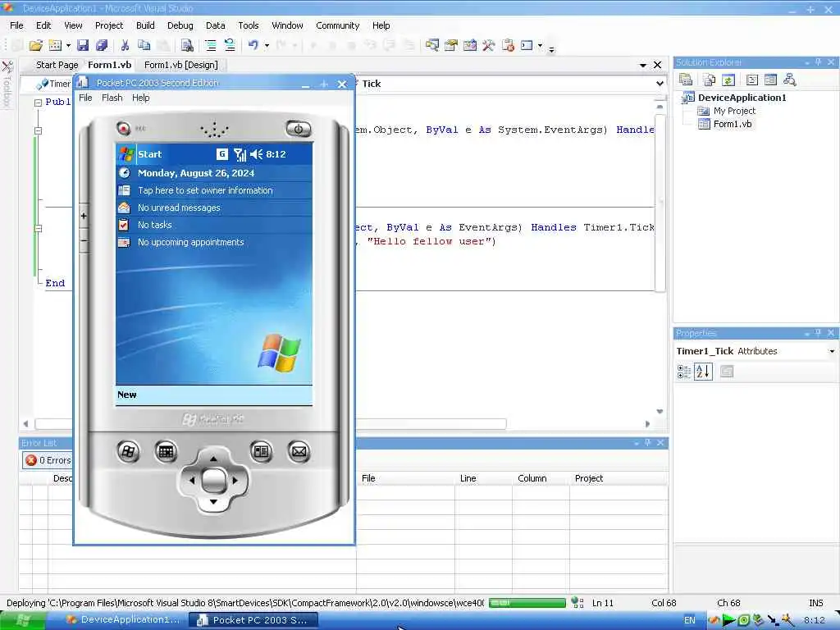Viewport: 840px width, 630px height.
Task: Open Solution Explorer from main toolbar
Action: pyautogui.click(x=431, y=46)
